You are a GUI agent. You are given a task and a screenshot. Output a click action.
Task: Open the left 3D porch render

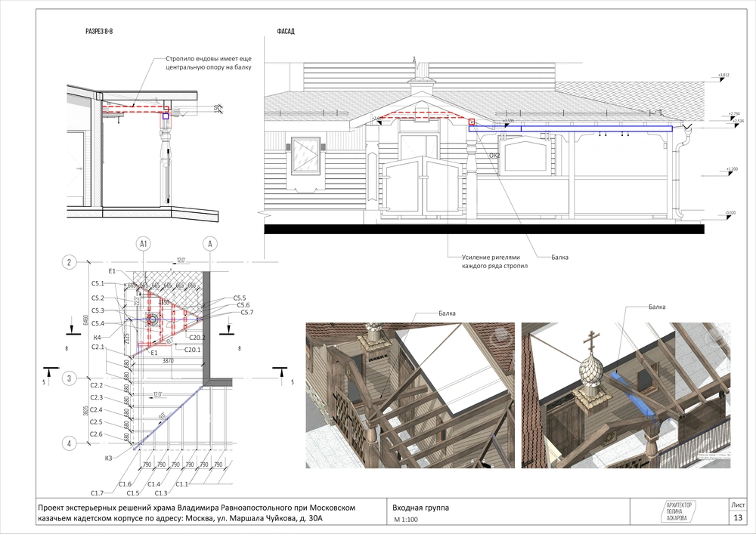pos(410,395)
